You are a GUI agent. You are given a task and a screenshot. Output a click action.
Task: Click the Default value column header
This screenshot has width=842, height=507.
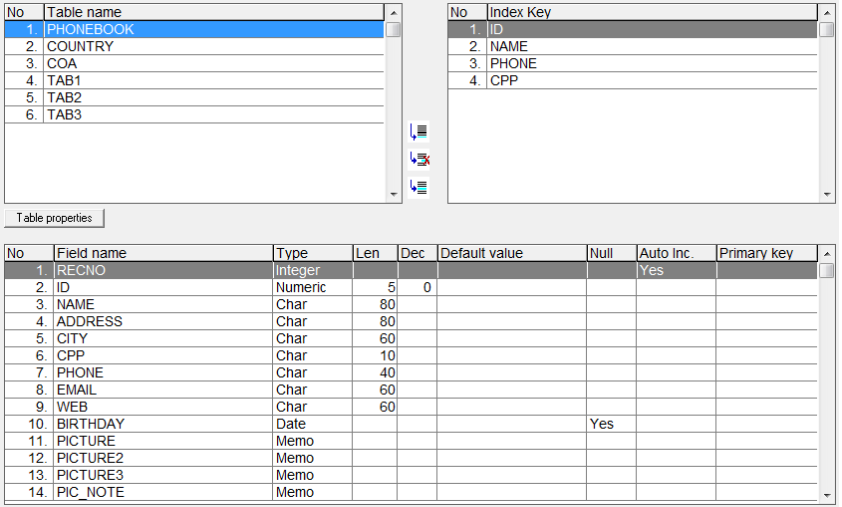click(x=512, y=253)
